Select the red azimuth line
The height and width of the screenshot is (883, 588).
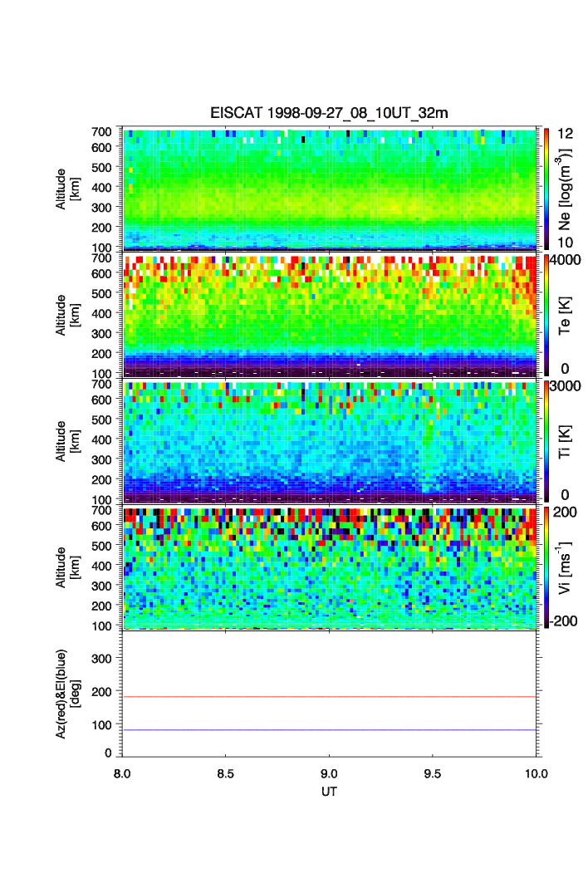click(329, 697)
